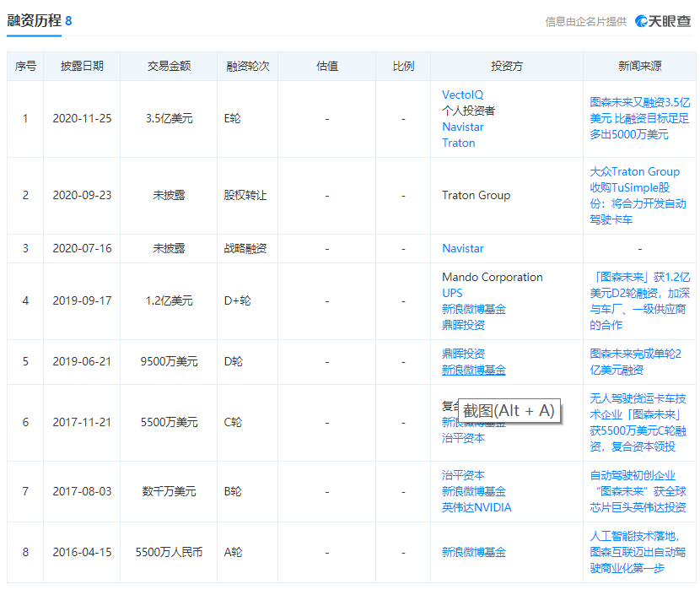This screenshot has height=595, width=700.
Task: Select the amount 3.5亿美元
Action: tap(170, 118)
